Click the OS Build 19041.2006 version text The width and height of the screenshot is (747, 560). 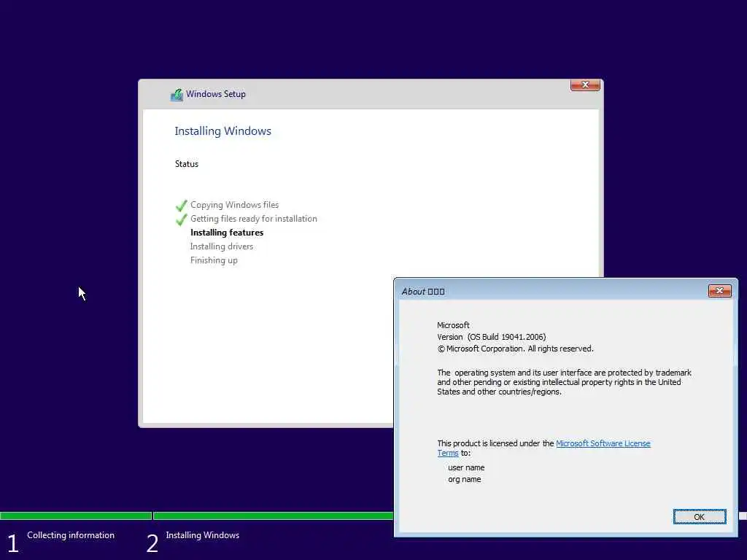tap(491, 337)
